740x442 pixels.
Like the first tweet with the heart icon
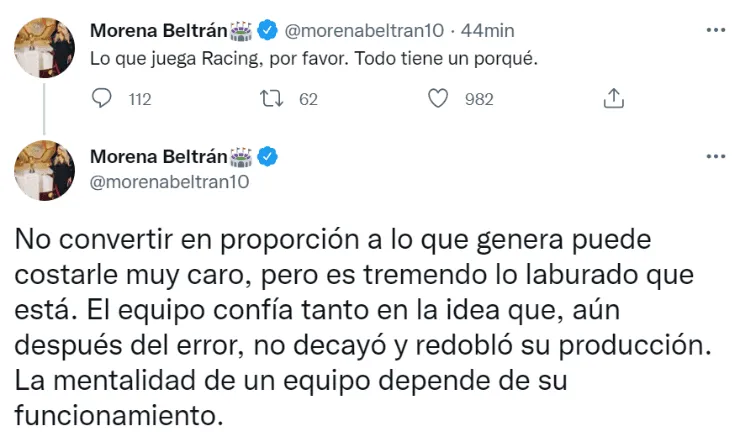coord(437,98)
